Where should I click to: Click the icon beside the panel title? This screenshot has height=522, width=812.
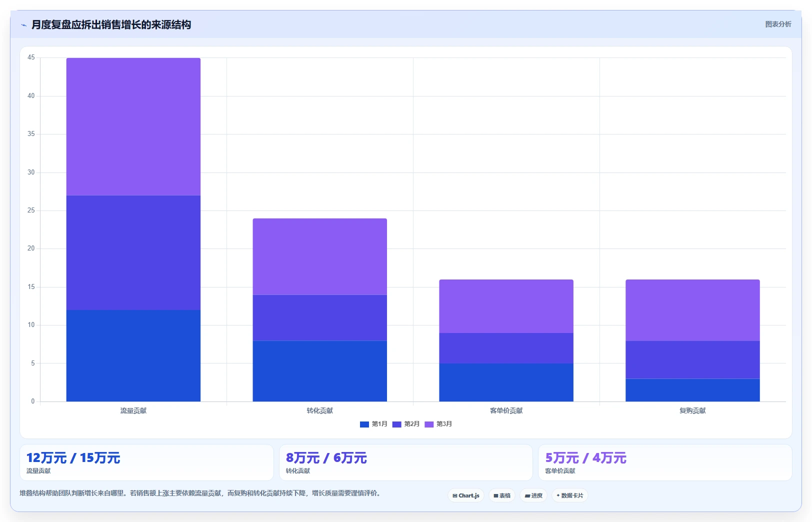(x=23, y=25)
